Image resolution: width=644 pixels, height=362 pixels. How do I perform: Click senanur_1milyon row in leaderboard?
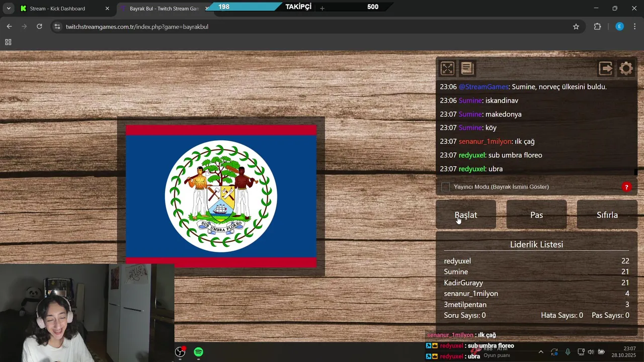tap(536, 294)
